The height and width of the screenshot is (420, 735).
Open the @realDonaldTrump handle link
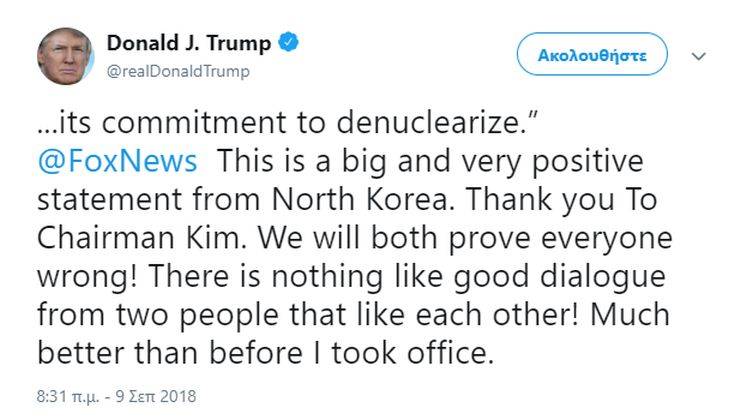(177, 72)
